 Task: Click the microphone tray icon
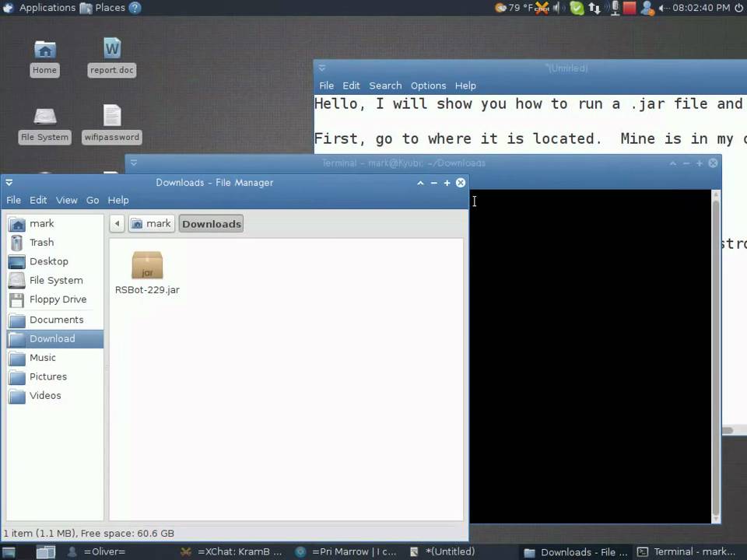point(615,8)
